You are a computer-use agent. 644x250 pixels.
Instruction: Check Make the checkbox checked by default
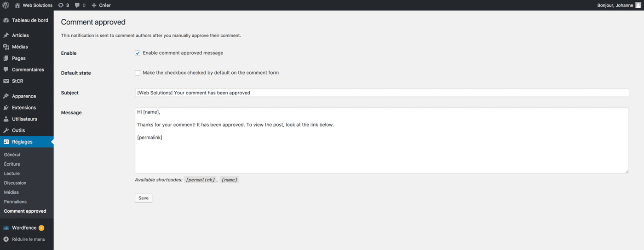[138, 73]
